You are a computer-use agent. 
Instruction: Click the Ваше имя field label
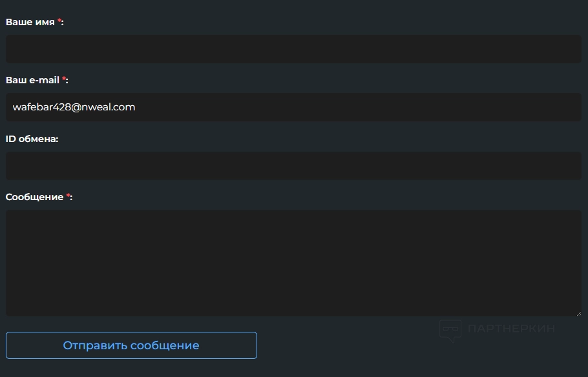(30, 22)
